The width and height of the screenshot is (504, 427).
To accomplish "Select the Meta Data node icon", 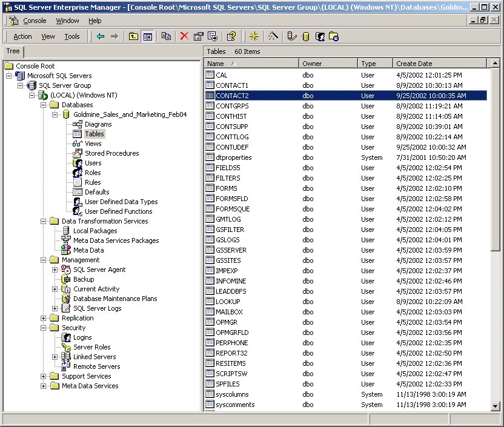I will pos(66,250).
